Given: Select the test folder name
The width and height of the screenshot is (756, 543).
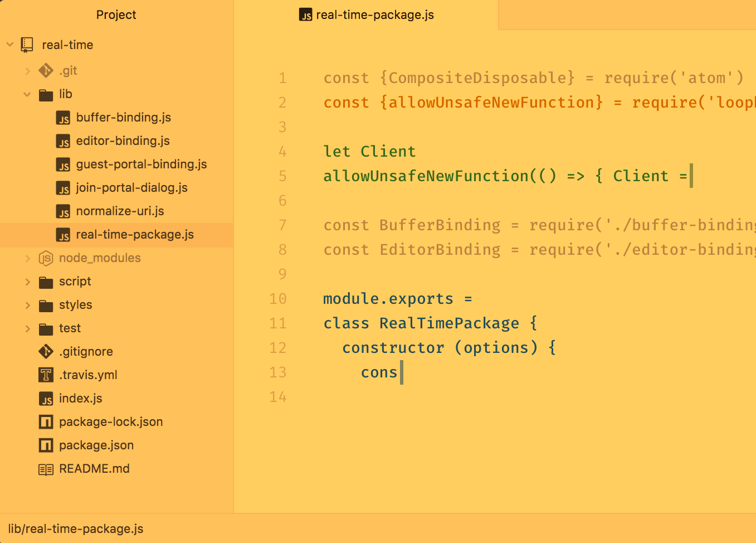Looking at the screenshot, I should pyautogui.click(x=70, y=328).
